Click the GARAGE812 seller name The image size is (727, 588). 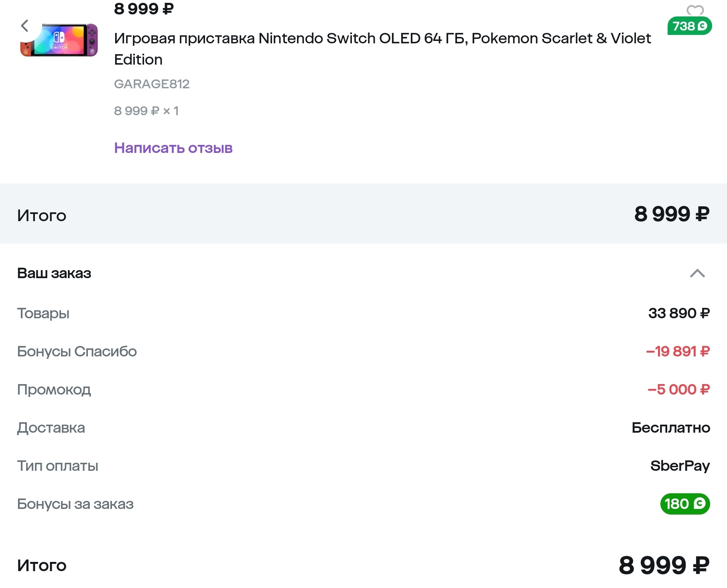tap(152, 84)
